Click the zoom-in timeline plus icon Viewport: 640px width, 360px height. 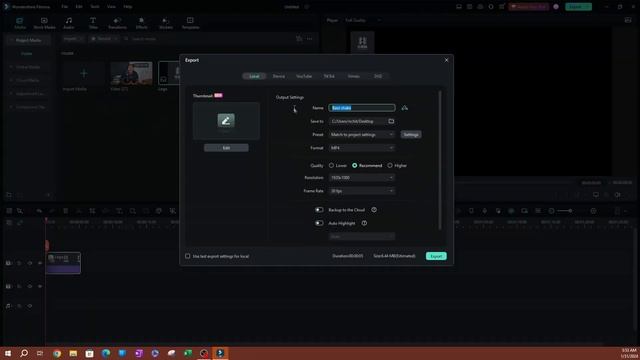593,211
